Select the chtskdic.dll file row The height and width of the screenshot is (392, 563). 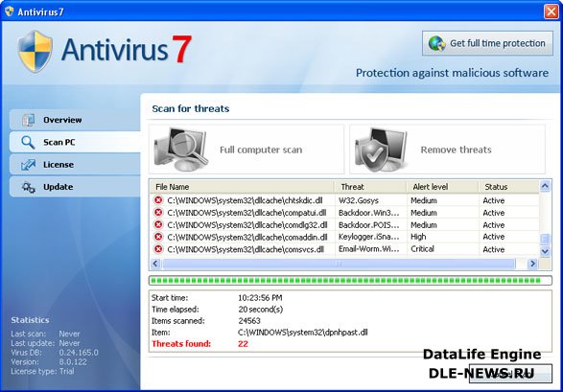coord(344,200)
